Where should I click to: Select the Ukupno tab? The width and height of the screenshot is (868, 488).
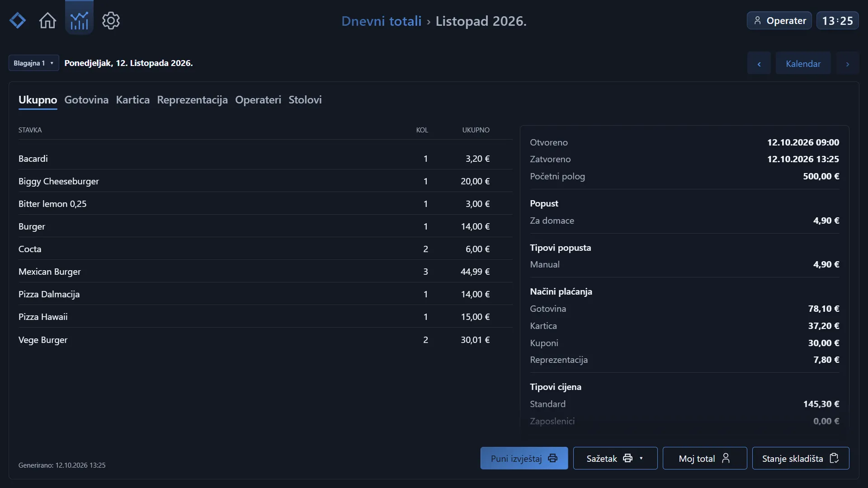tap(38, 100)
